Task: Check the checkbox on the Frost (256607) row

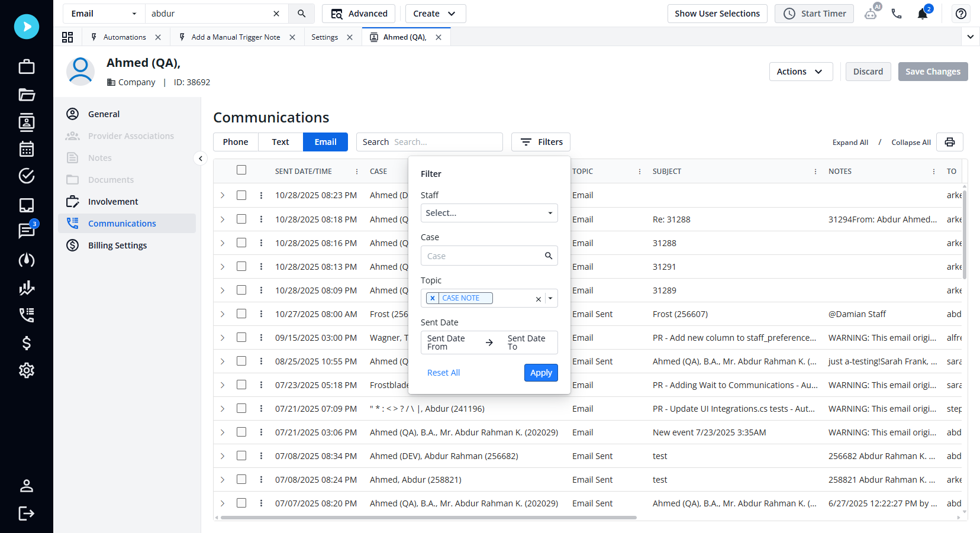Action: 241,314
